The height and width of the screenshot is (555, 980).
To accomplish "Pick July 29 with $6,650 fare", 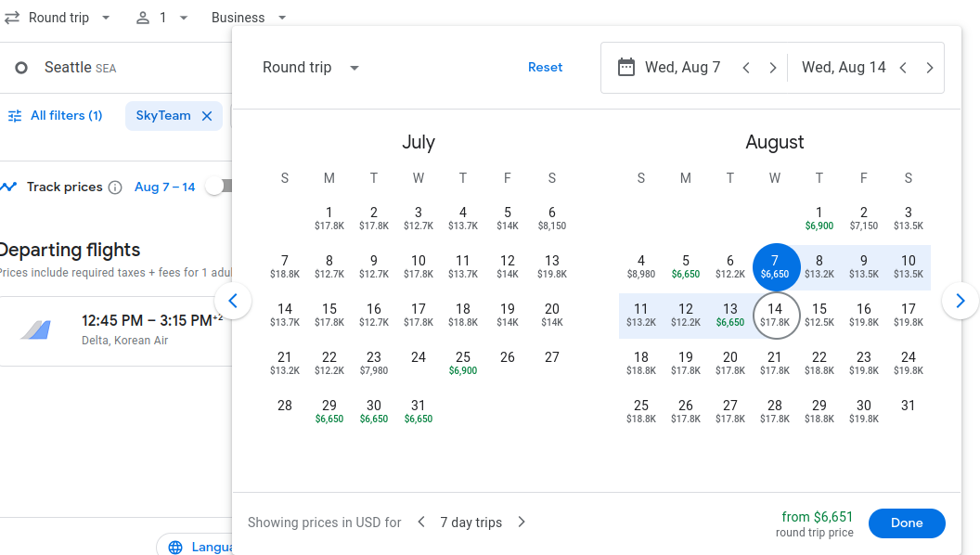I will click(329, 411).
